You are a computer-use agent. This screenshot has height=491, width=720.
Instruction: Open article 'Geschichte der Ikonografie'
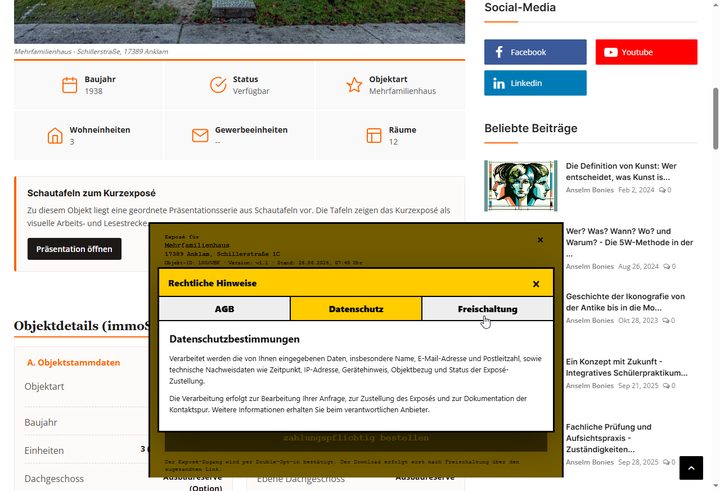click(x=625, y=302)
